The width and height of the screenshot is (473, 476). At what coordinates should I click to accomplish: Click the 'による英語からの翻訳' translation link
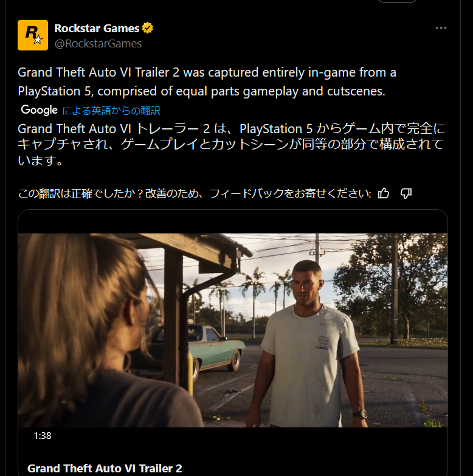(x=111, y=111)
